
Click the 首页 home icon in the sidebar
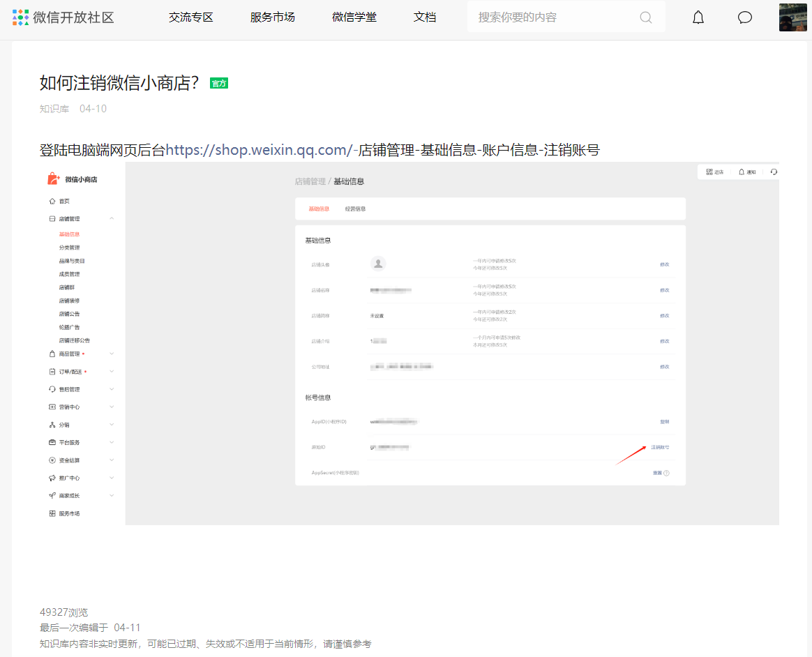pyautogui.click(x=52, y=202)
